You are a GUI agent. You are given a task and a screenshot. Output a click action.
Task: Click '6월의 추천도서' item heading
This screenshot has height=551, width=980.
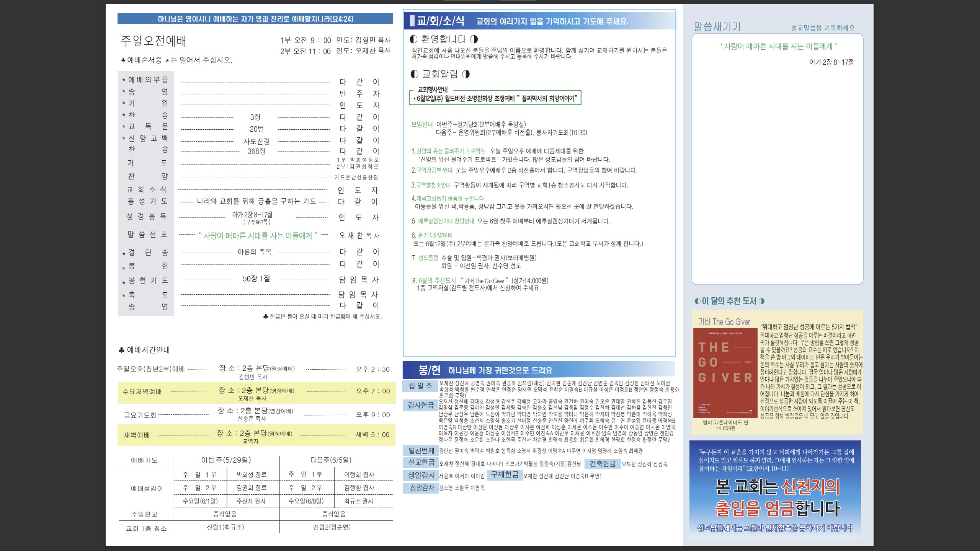(437, 280)
